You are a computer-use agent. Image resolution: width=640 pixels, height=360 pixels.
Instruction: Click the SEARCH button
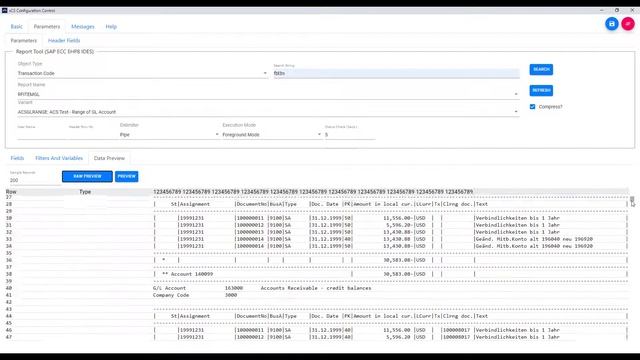coord(541,69)
